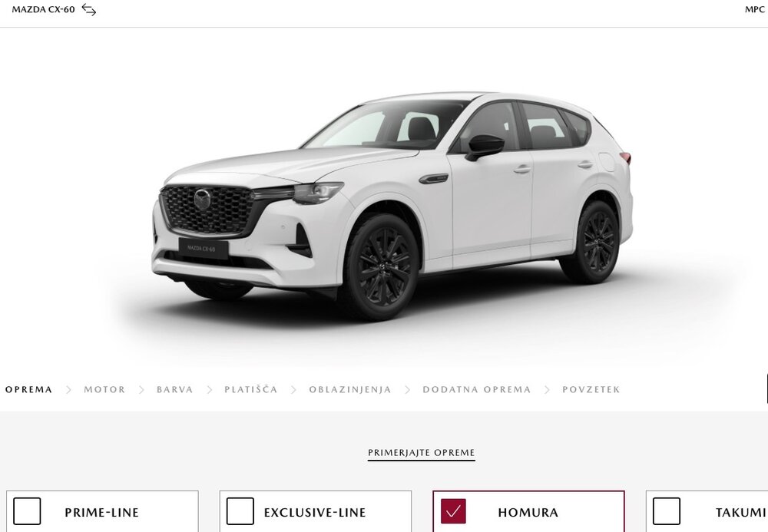Image resolution: width=768 pixels, height=532 pixels.
Task: Check the PRIME-LINE trim checkbox
Action: point(27,511)
